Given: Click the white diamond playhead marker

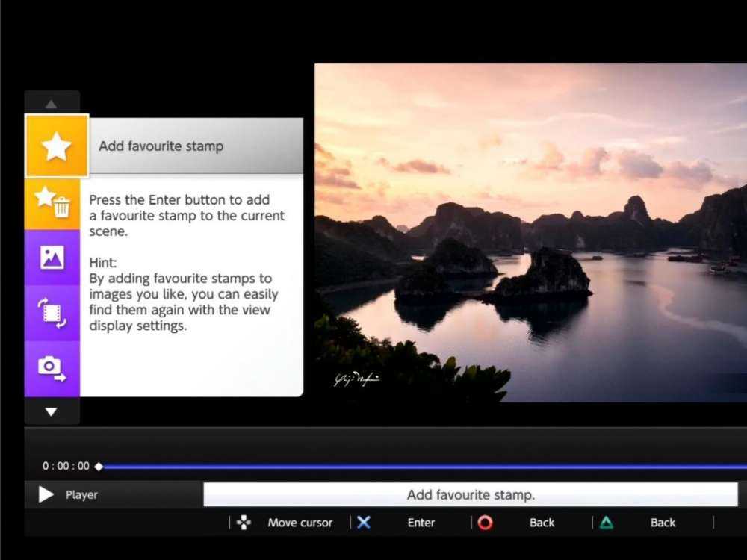Looking at the screenshot, I should click(99, 467).
